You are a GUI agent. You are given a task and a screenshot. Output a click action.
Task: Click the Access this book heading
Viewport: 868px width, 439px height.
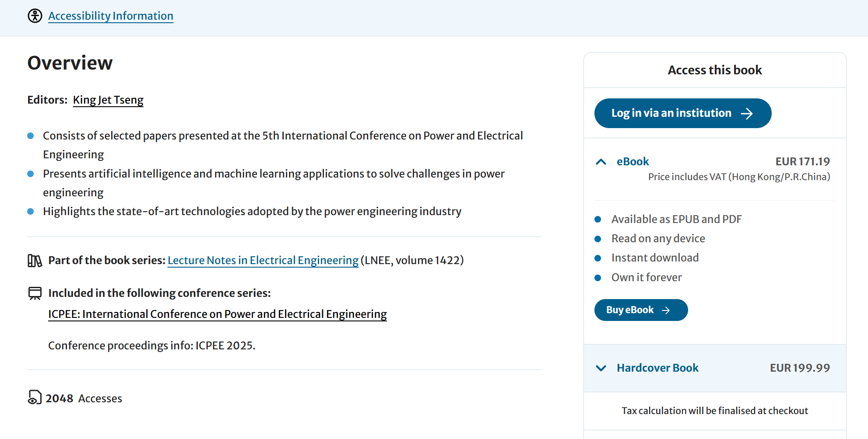tap(714, 70)
